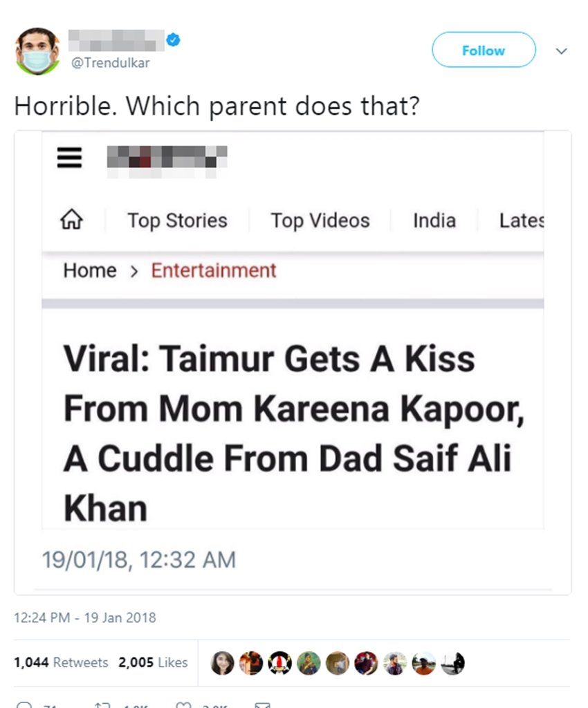The height and width of the screenshot is (708, 588).
Task: View the 2,005 Likes list
Action: [153, 662]
